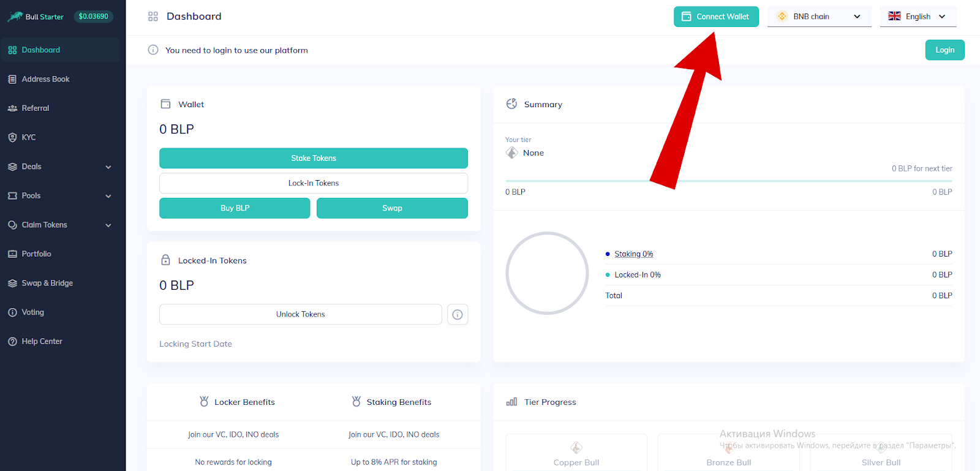Click the Voting info icon

(x=12, y=312)
